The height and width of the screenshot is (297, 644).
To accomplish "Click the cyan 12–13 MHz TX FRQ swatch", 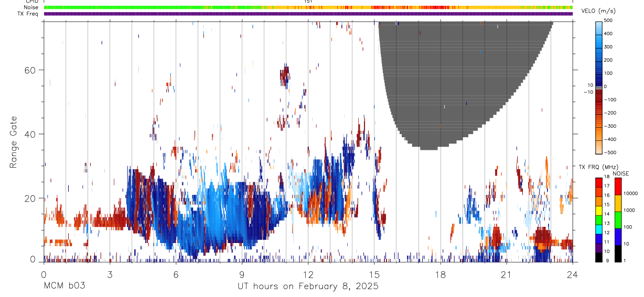I will (x=599, y=229).
